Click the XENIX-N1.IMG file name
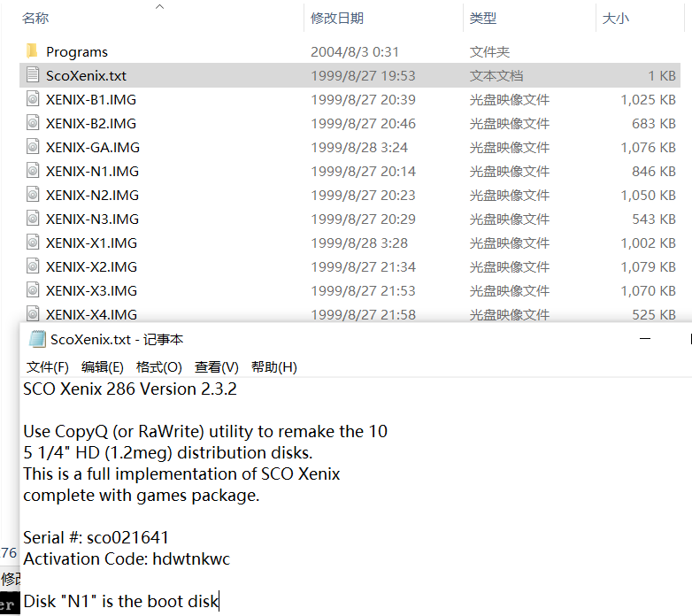The width and height of the screenshot is (692, 616). click(x=92, y=171)
